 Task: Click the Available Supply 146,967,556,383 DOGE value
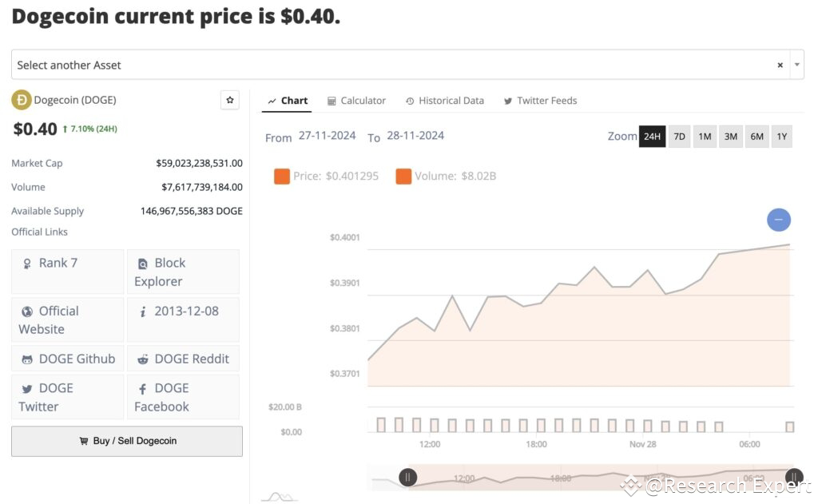(192, 211)
